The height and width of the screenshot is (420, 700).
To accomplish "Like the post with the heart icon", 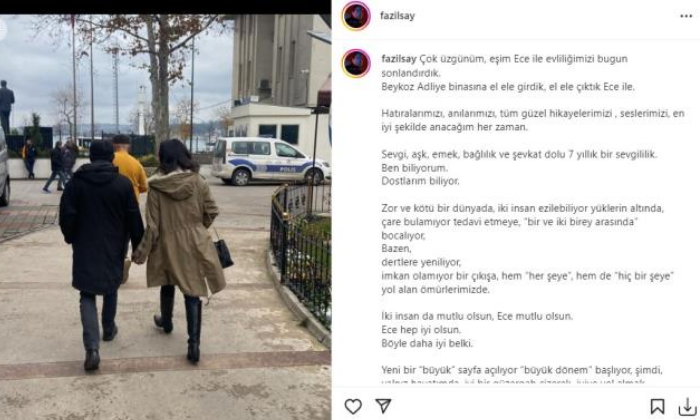I will tap(353, 406).
